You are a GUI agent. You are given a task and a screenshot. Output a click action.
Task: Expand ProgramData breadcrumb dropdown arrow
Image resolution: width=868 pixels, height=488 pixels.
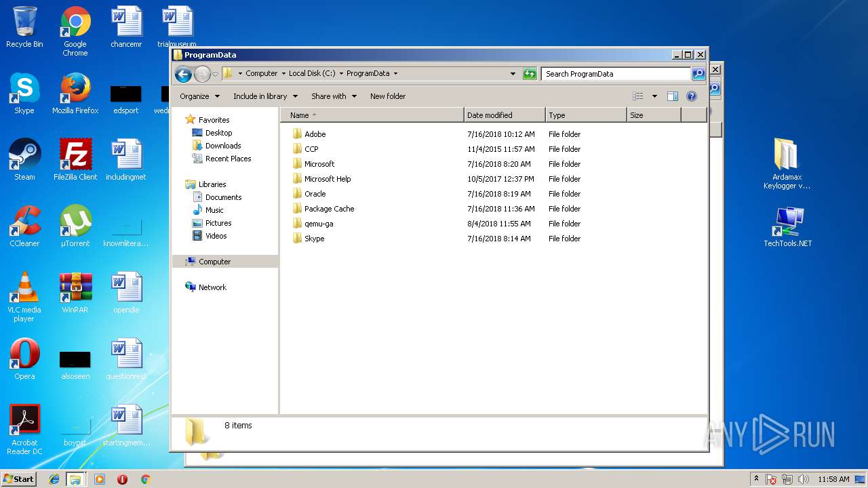click(x=395, y=74)
